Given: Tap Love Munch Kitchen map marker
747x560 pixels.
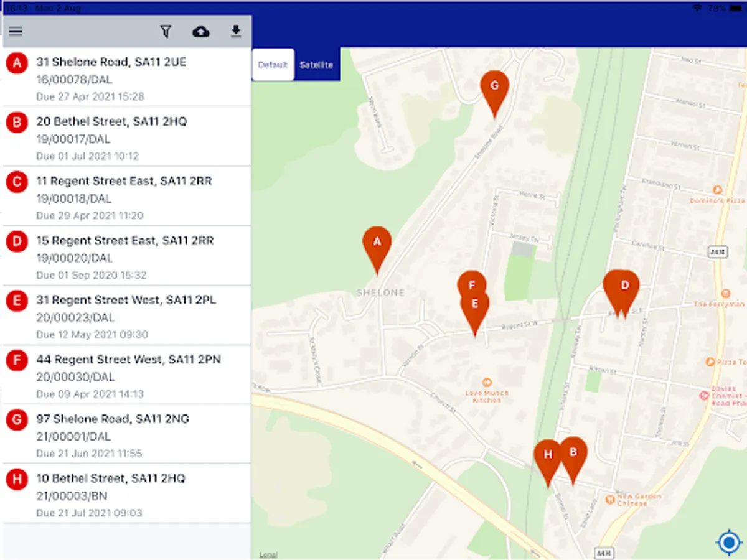Looking at the screenshot, I should point(487,382).
